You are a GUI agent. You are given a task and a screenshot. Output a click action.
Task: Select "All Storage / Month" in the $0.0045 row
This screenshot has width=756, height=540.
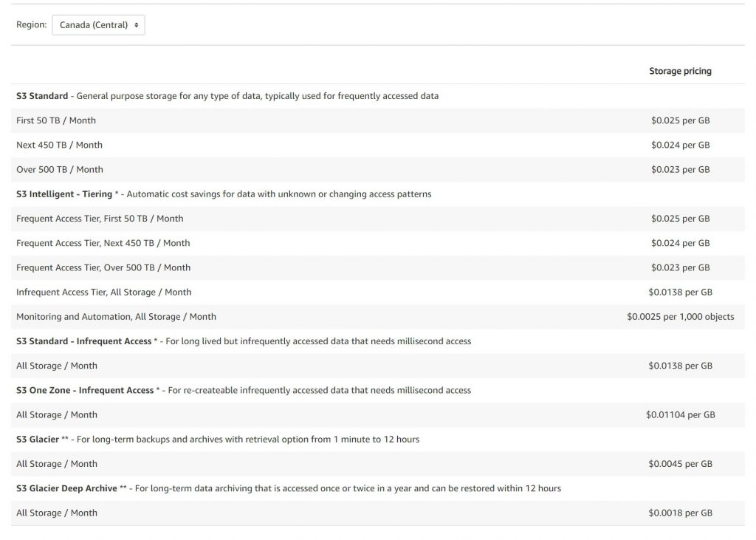(x=57, y=464)
